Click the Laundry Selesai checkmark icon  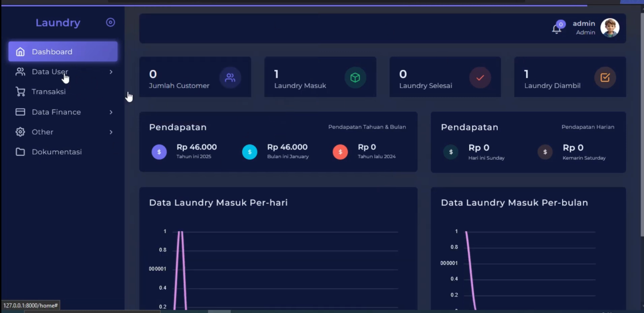click(x=480, y=77)
